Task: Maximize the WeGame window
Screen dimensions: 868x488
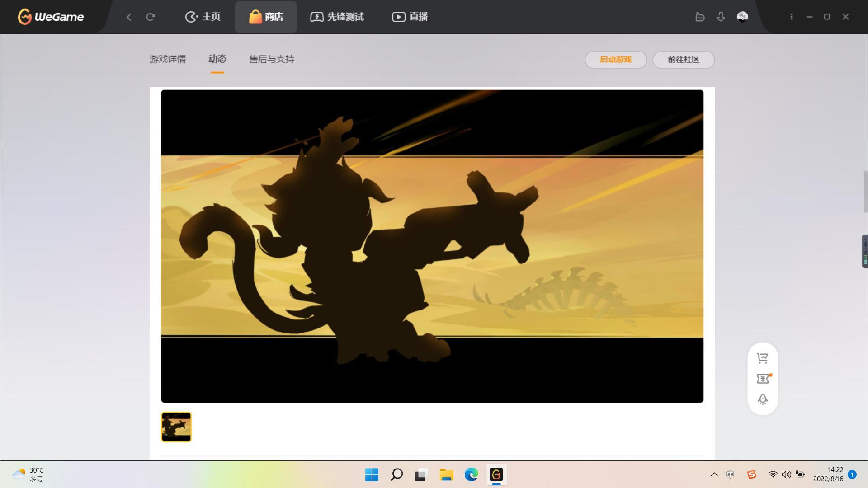Action: 827,17
